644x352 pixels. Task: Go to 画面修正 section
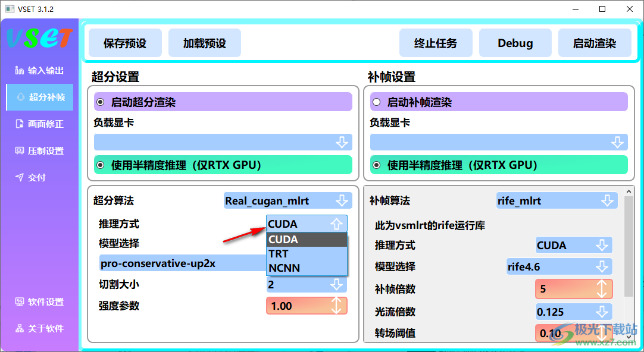[x=40, y=124]
